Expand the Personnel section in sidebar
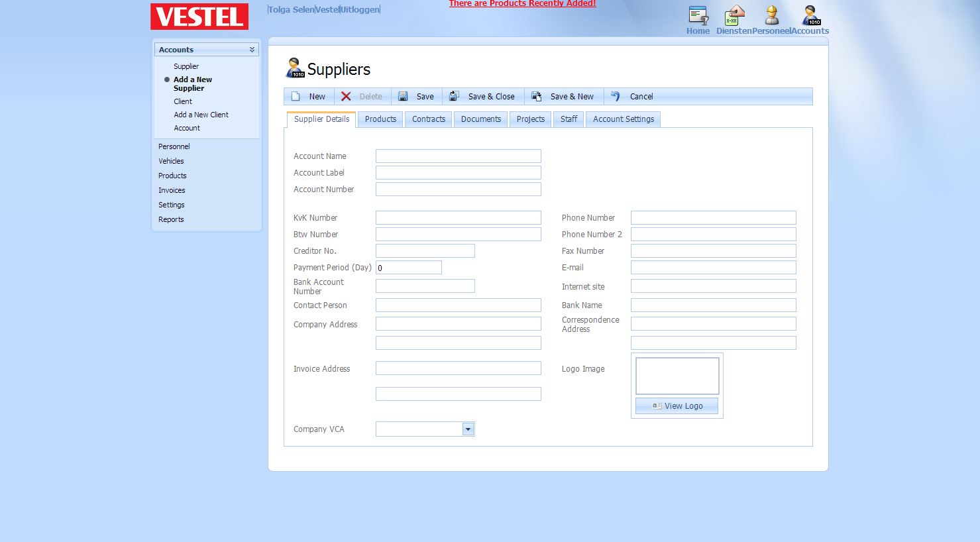980x542 pixels. 174,146
